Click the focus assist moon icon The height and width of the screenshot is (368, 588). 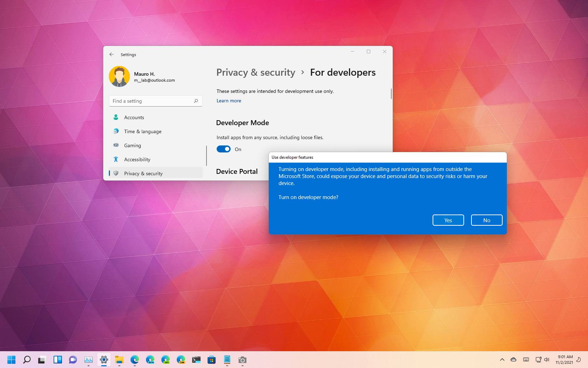[x=579, y=360]
